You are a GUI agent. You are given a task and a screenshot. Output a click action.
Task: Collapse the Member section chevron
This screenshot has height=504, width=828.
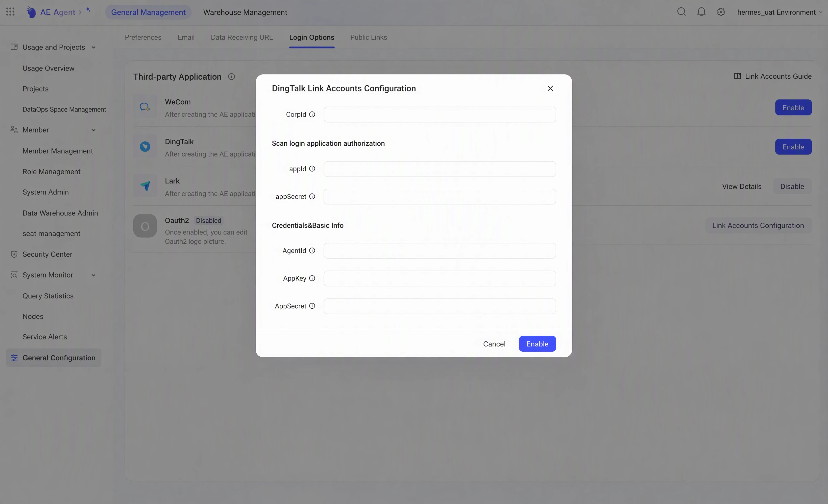94,130
